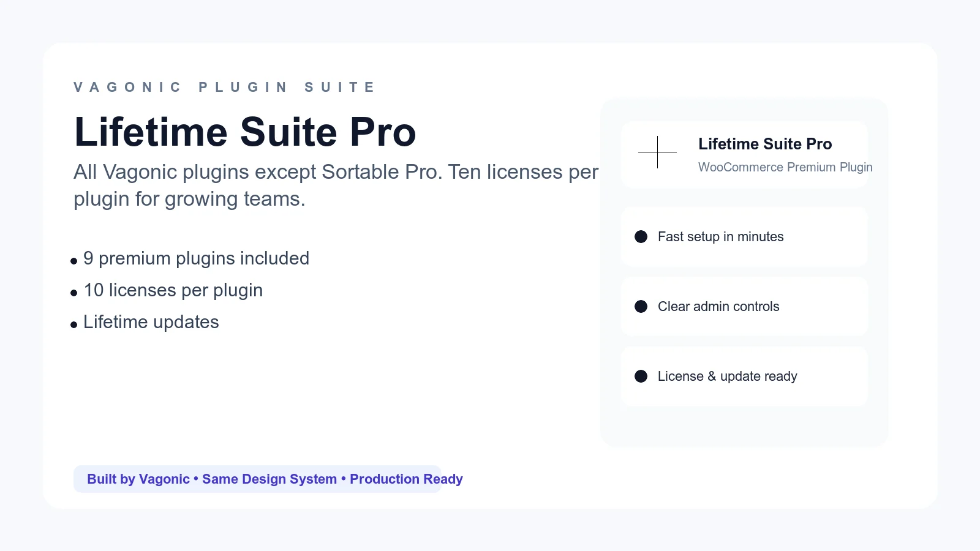Click the dot next to Clear admin controls
Screen dimensions: 980x551
point(641,307)
